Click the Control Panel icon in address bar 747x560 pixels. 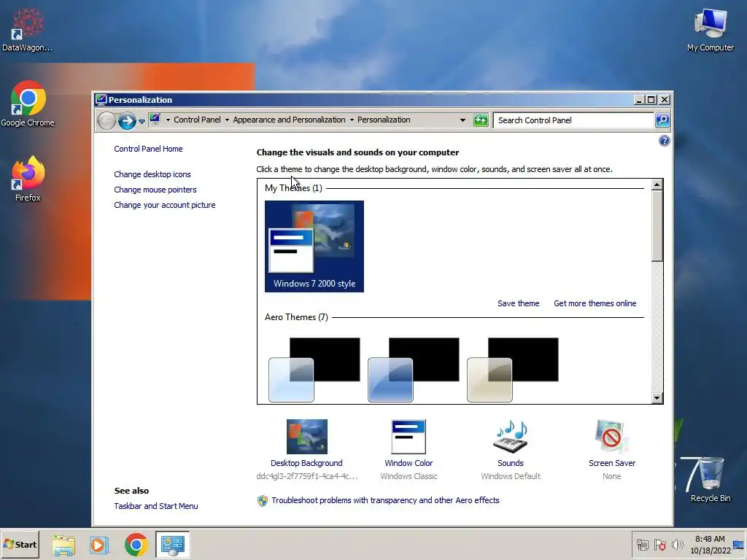tap(155, 119)
